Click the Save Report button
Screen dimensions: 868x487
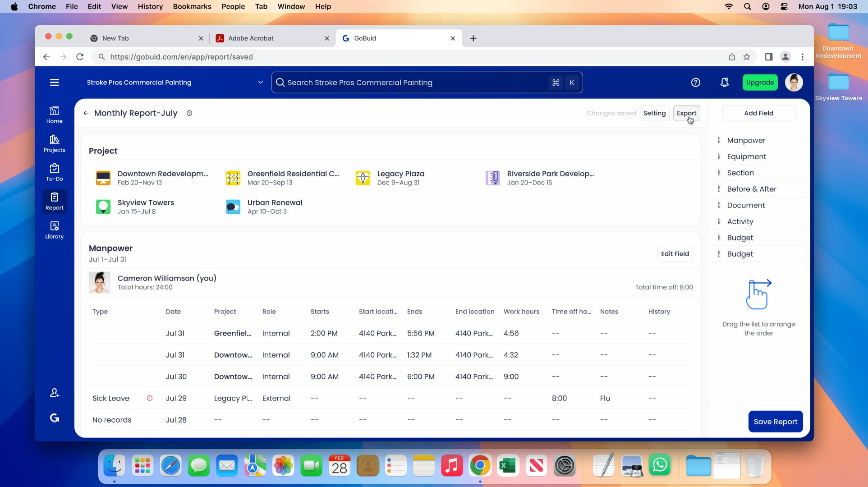775,422
